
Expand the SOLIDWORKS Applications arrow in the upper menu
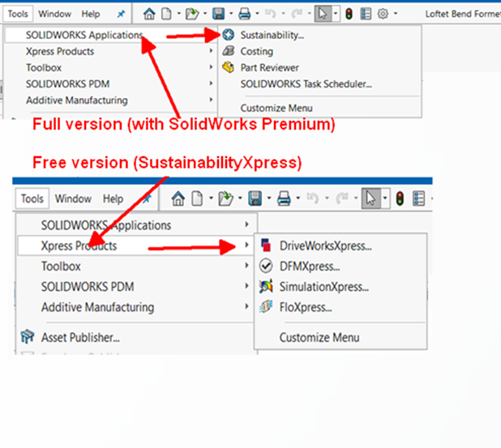[x=211, y=35]
